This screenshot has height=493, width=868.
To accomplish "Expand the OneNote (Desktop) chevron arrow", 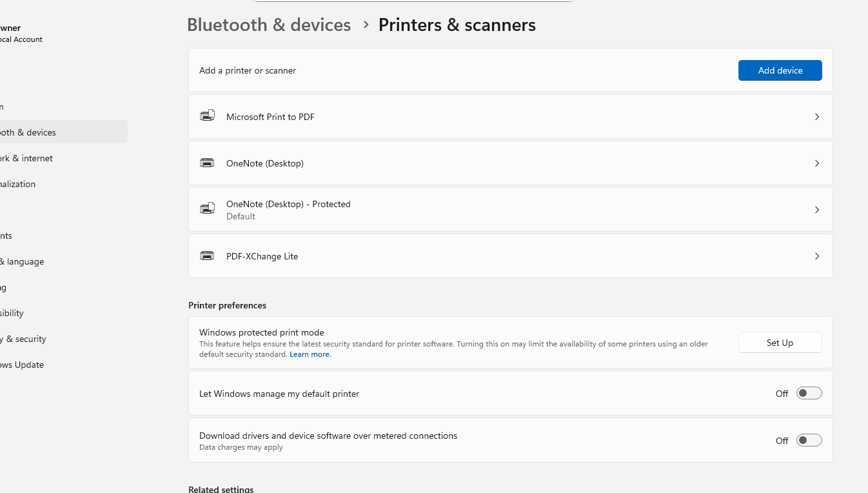I will (x=816, y=163).
